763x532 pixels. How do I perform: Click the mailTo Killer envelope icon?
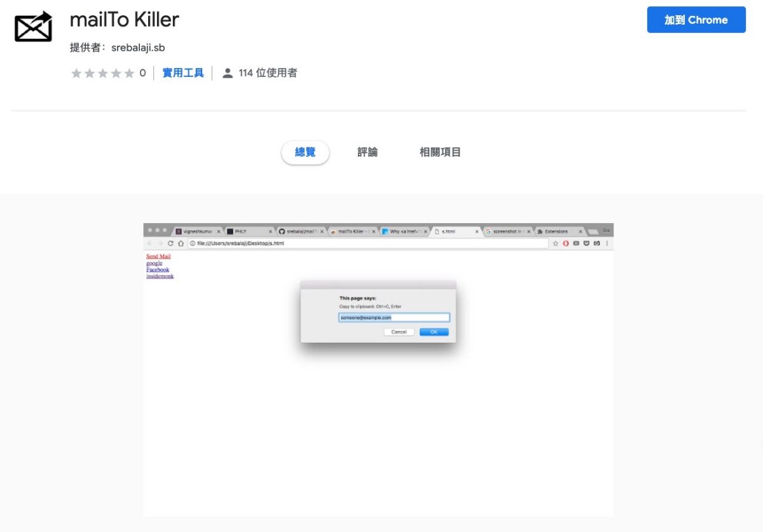point(34,26)
